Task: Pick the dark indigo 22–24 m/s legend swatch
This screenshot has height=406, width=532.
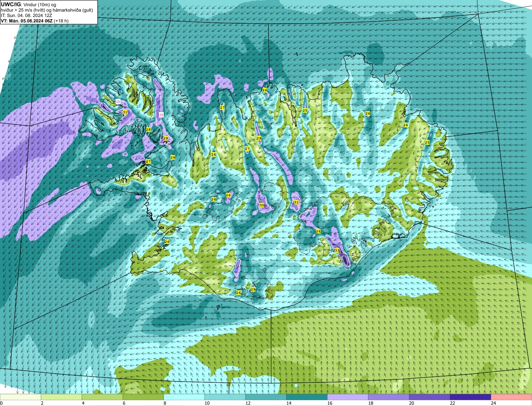Action: [470, 397]
